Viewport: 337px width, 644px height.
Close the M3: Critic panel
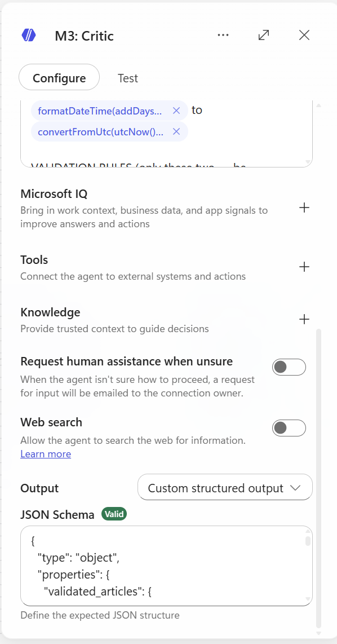[304, 36]
